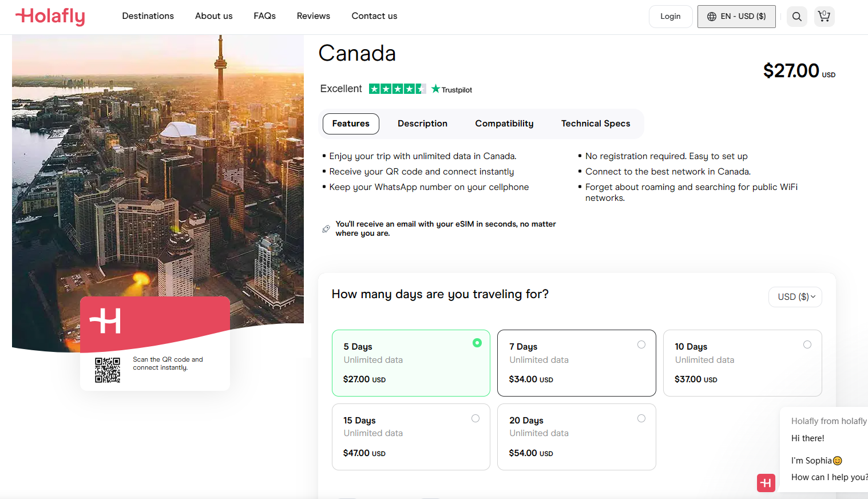The height and width of the screenshot is (499, 868).
Task: Switch to the Compatibility tab
Action: click(x=504, y=124)
